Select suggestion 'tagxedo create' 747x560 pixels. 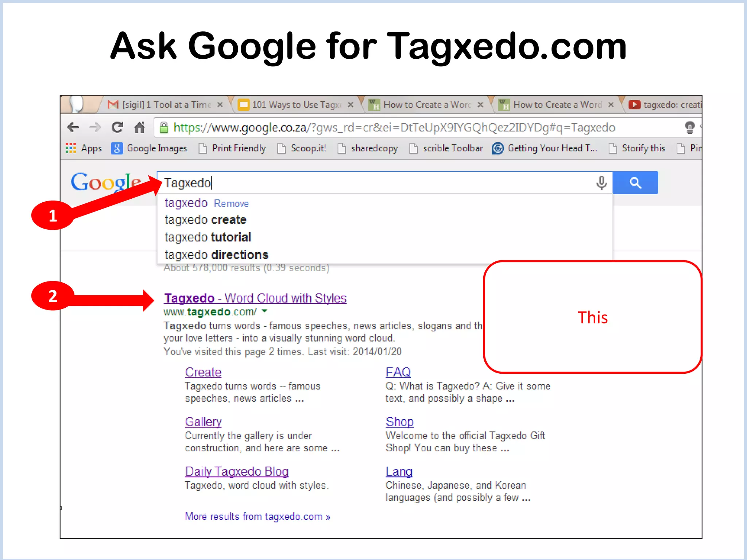[205, 220]
